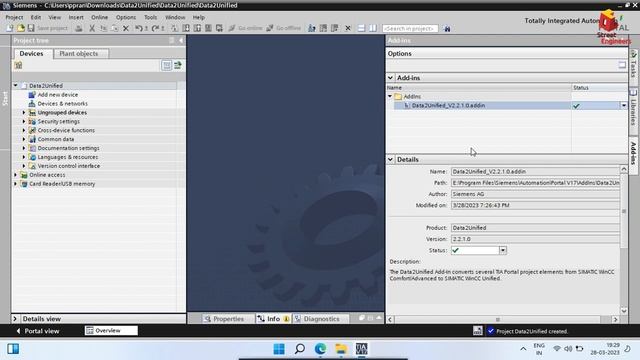Click the New project toolbar icon
The width and height of the screenshot is (640, 360).
pyautogui.click(x=9, y=28)
